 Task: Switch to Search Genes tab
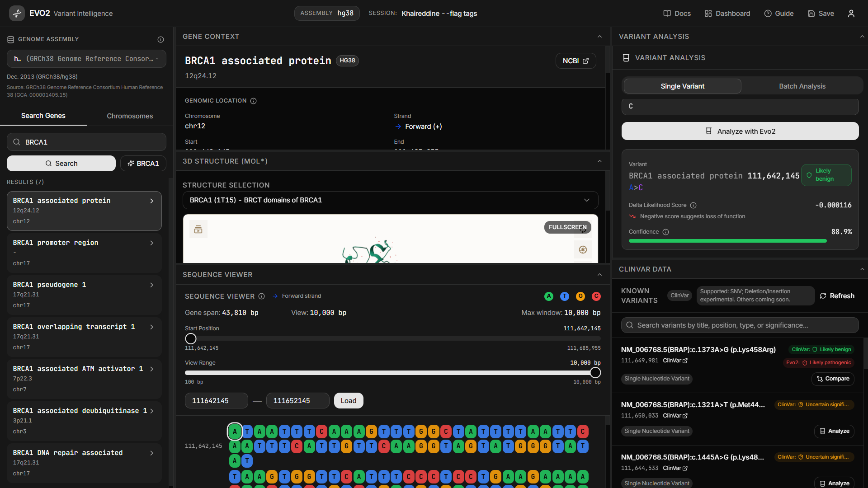(43, 116)
